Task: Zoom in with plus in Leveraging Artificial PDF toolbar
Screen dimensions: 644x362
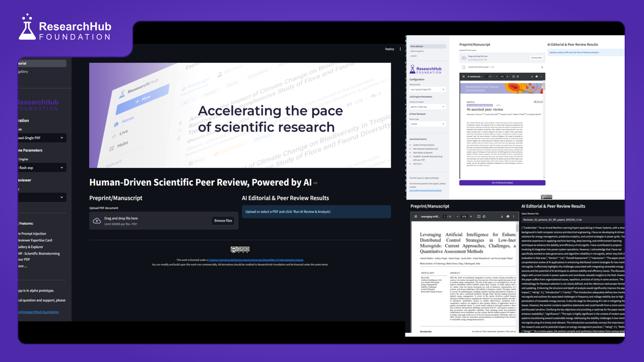Action: tap(471, 217)
